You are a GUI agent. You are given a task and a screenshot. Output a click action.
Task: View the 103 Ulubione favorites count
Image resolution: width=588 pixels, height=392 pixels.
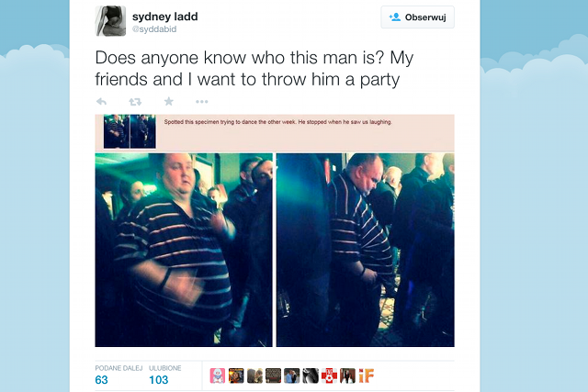point(158,380)
